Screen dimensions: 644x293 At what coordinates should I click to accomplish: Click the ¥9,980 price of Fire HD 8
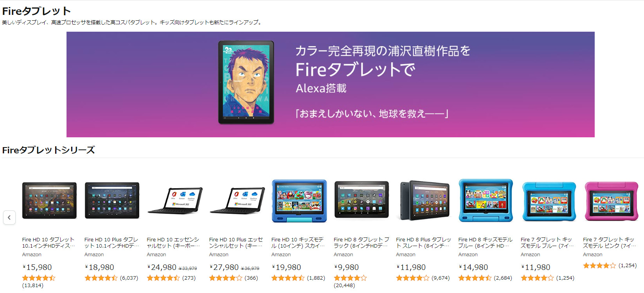347,267
